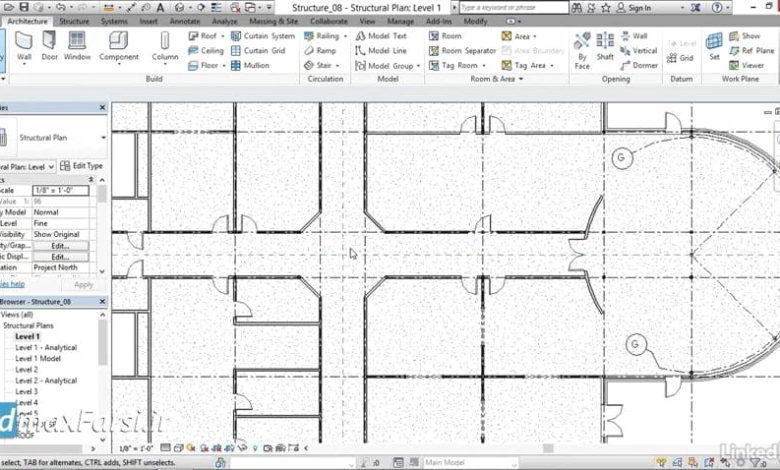Image resolution: width=780 pixels, height=470 pixels.
Task: Choose the Stair tool
Action: pos(318,66)
